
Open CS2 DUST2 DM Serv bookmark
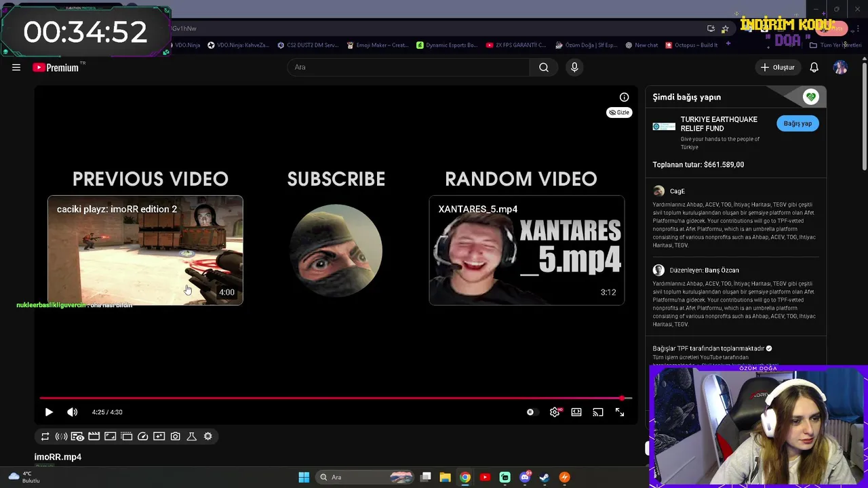(308, 45)
